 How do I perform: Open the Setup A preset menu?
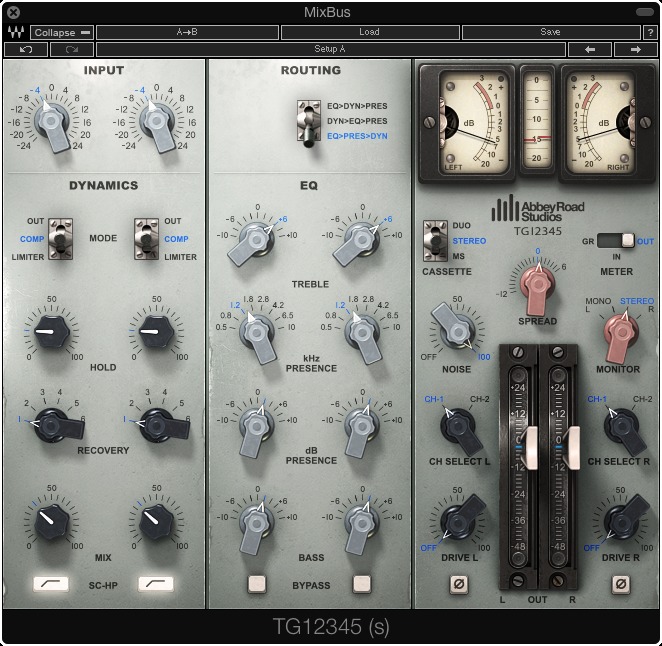point(331,49)
